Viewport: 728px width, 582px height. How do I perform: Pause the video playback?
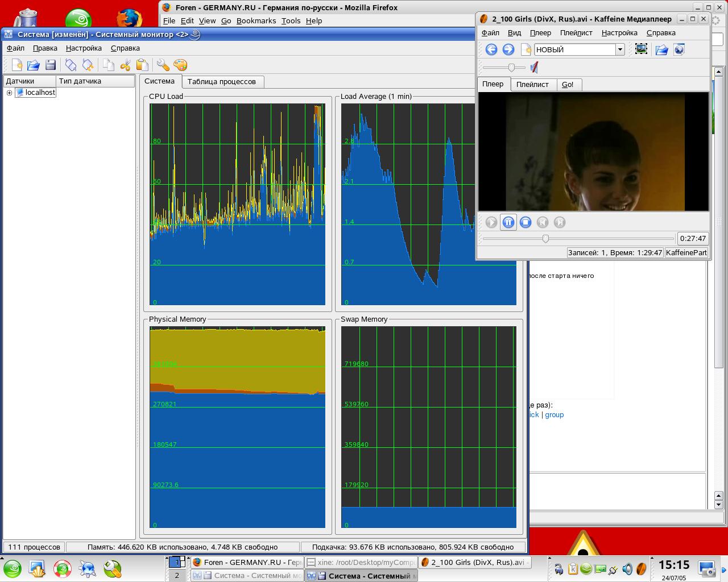point(508,222)
